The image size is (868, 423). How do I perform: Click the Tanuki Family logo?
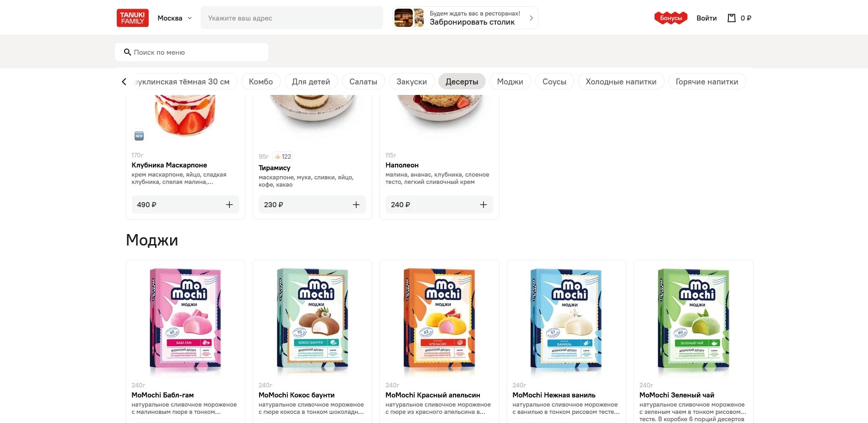tap(132, 18)
